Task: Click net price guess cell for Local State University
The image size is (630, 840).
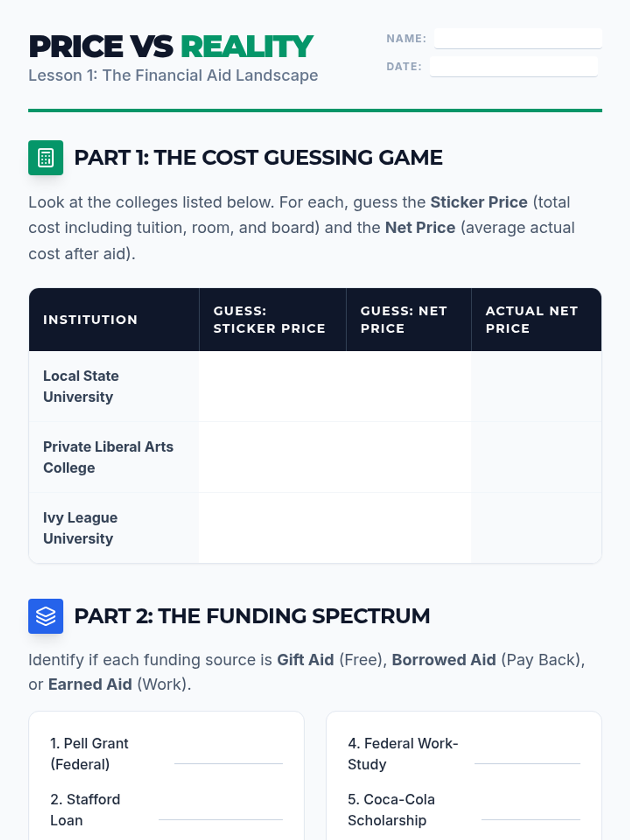Action: [x=408, y=386]
